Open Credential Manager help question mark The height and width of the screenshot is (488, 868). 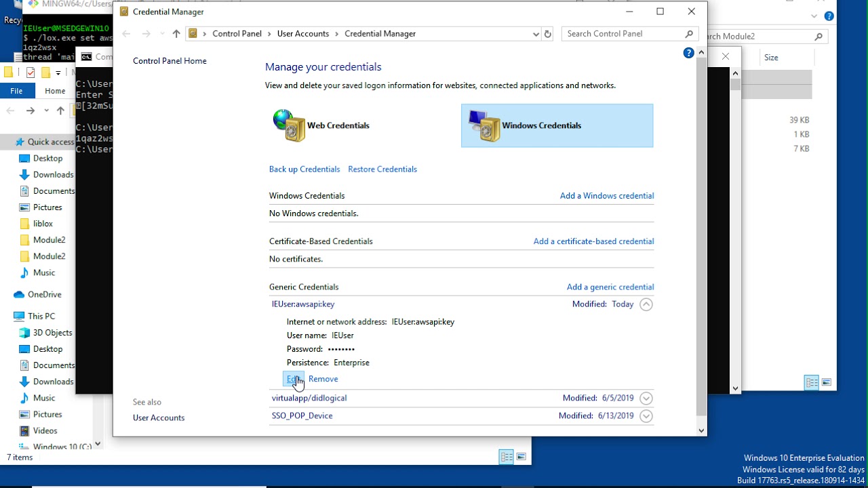pos(688,53)
